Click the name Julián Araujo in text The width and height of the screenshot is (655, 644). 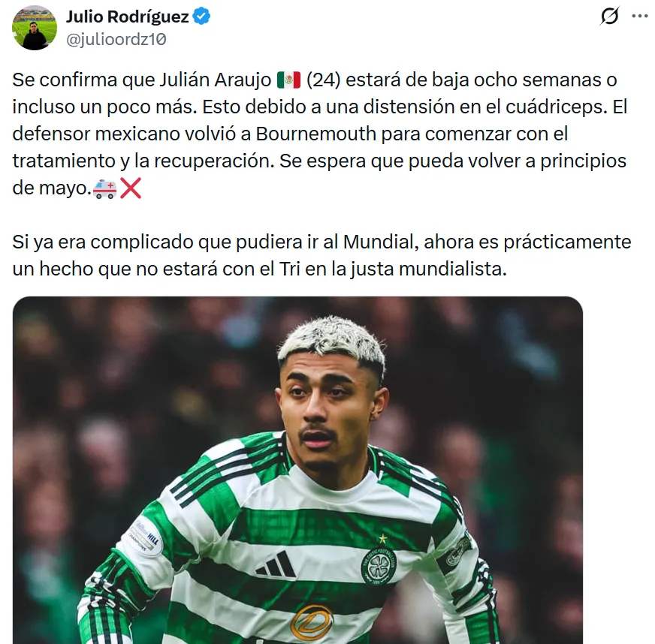215,80
